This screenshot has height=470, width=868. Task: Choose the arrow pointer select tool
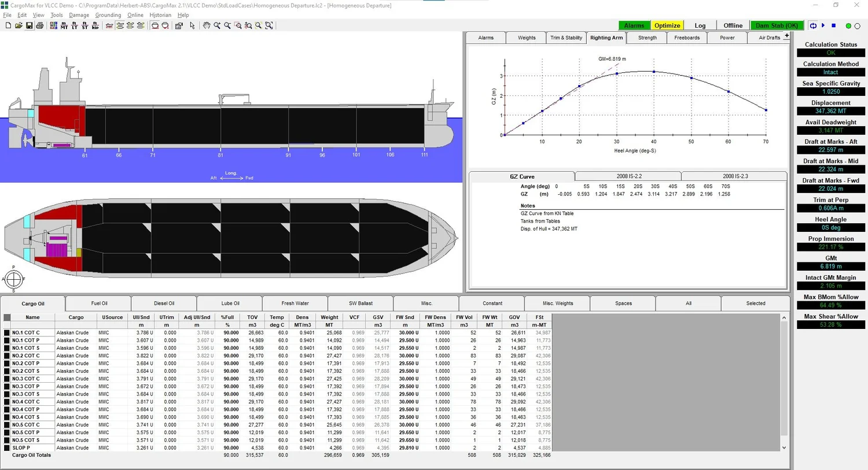192,25
